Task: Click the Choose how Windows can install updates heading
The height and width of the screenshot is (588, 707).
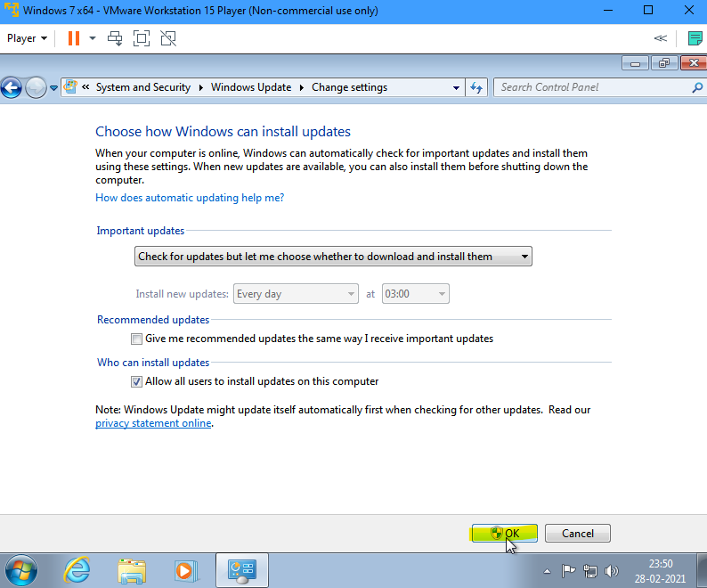Action: tap(223, 132)
